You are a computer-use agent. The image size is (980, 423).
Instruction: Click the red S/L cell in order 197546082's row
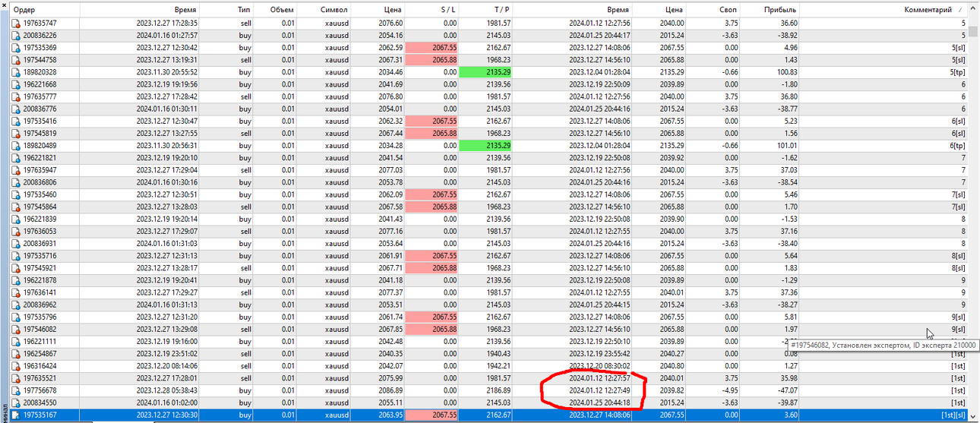click(432, 329)
